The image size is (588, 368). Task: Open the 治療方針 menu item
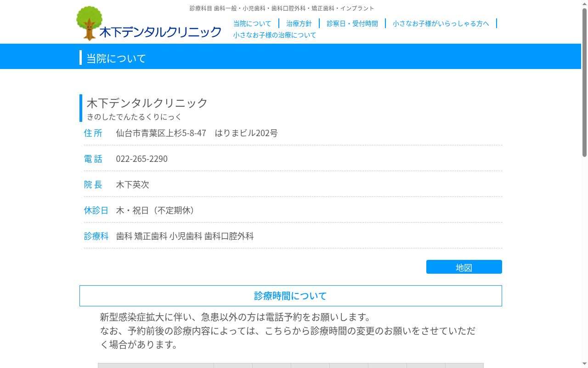[x=299, y=23]
